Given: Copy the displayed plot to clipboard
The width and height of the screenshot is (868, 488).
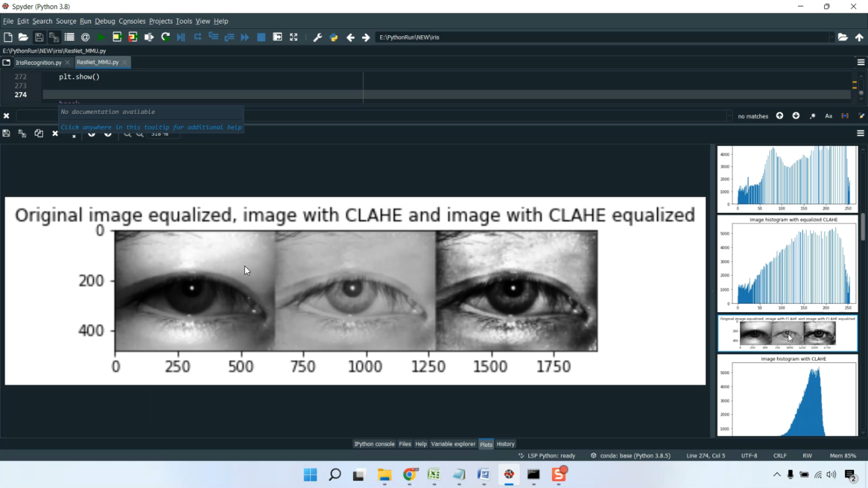Looking at the screenshot, I should pyautogui.click(x=38, y=133).
